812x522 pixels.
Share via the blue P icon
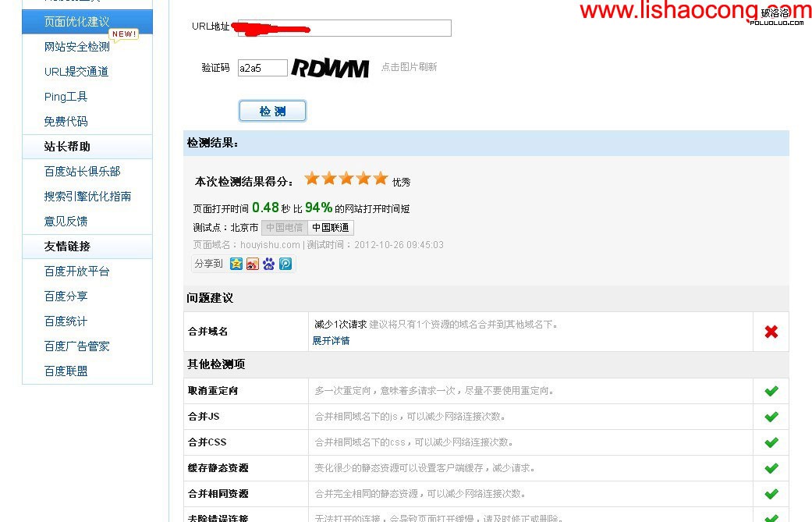(x=285, y=263)
